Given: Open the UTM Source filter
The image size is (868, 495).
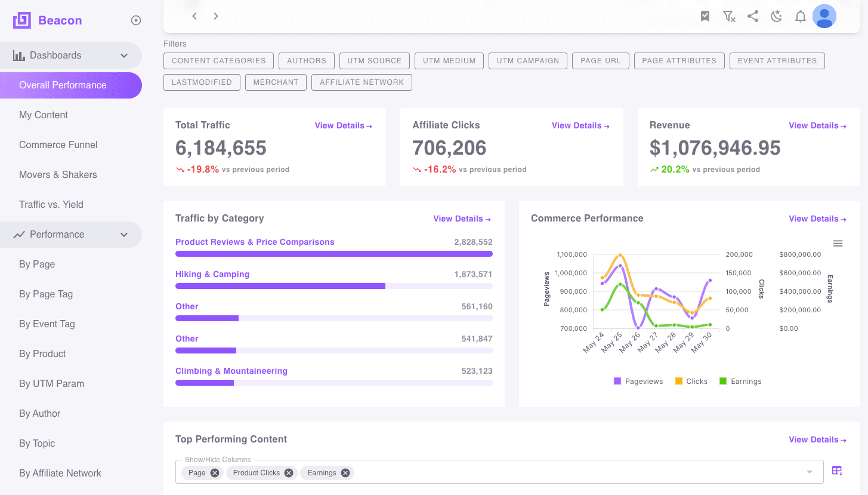Looking at the screenshot, I should [x=375, y=61].
